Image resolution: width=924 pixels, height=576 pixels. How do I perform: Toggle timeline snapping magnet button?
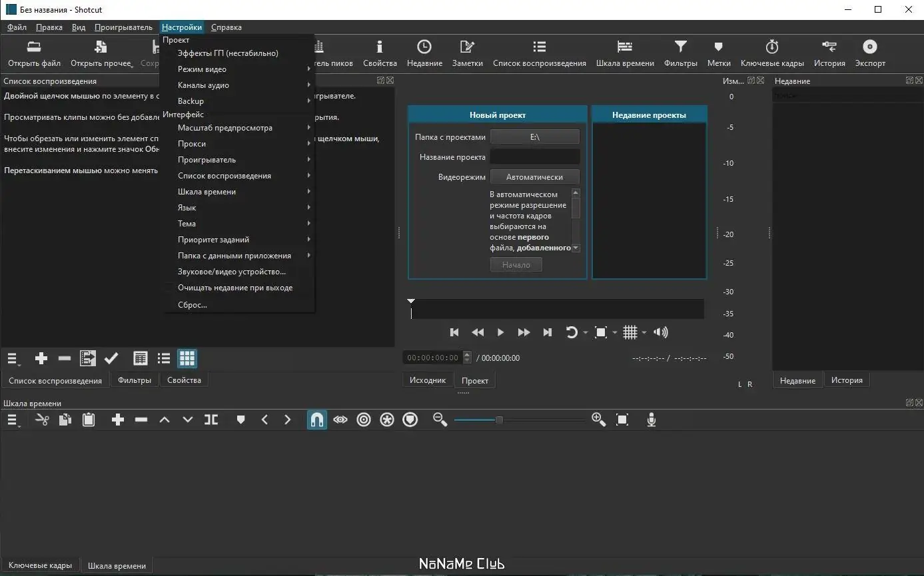pyautogui.click(x=317, y=420)
